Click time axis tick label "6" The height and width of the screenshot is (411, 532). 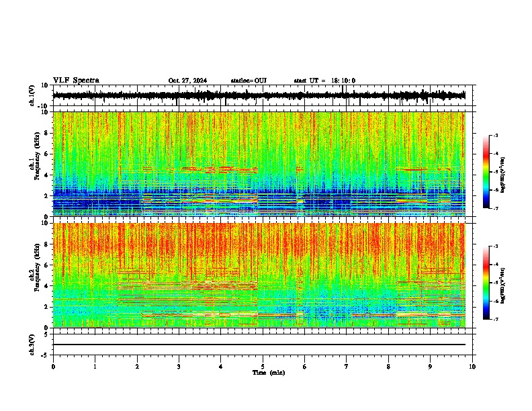305,367
